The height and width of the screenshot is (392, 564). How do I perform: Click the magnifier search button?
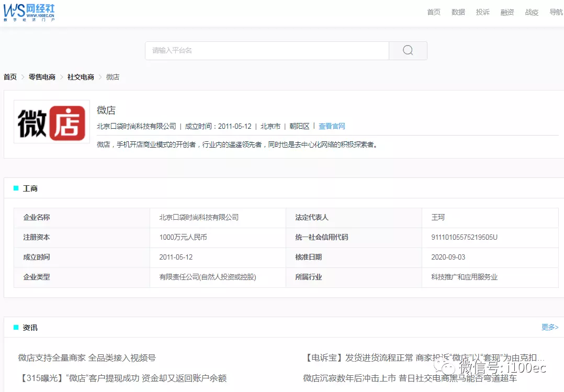point(408,50)
